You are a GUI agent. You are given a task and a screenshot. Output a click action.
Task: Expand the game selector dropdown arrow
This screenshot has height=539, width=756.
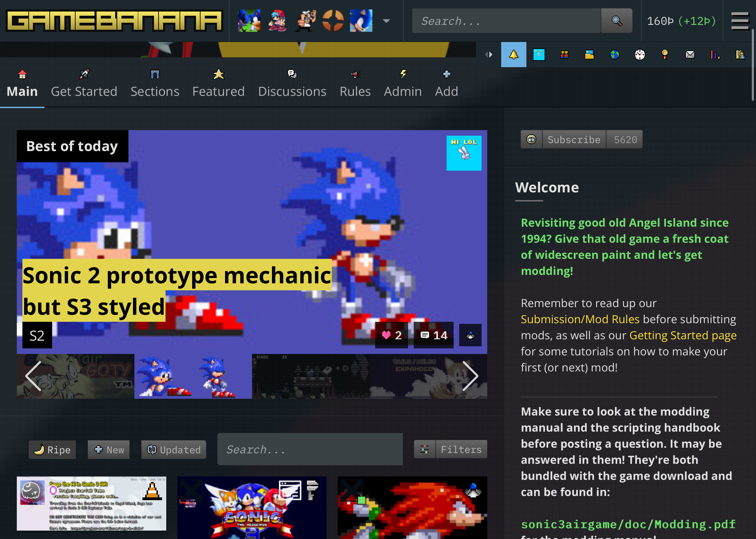[x=386, y=21]
